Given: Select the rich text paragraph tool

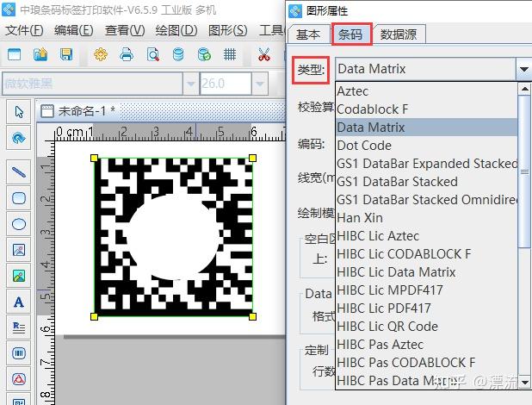Looking at the screenshot, I should coord(19,327).
